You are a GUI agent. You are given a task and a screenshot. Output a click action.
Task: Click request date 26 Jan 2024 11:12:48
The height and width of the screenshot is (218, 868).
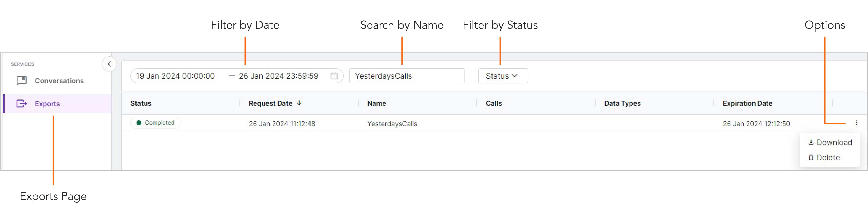pyautogui.click(x=282, y=124)
